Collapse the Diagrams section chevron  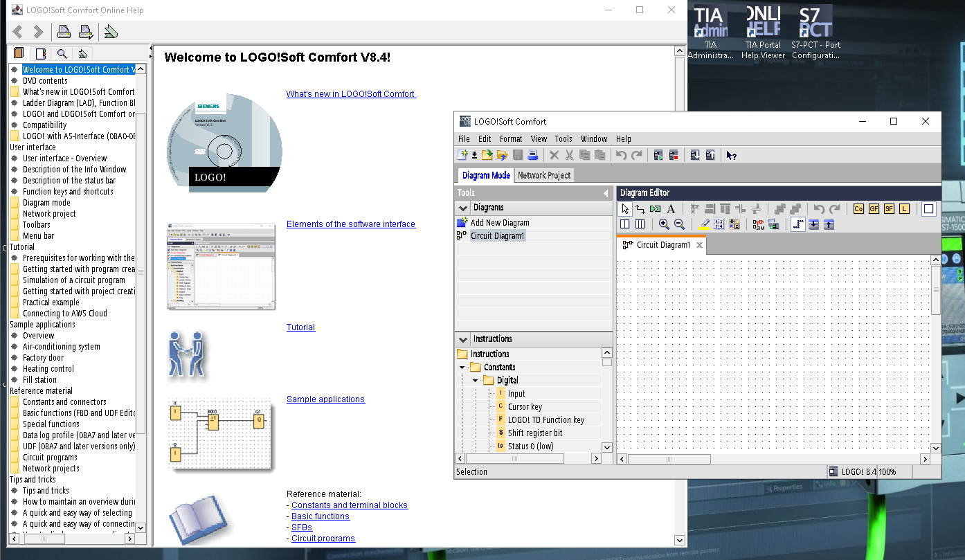click(x=463, y=208)
